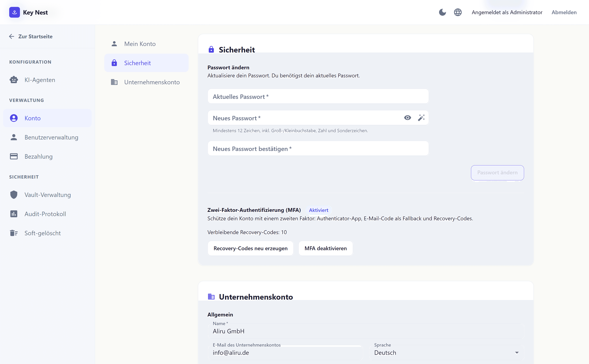589x364 pixels.
Task: Click the back arrow beside Zur Startseite
Action: click(x=12, y=36)
